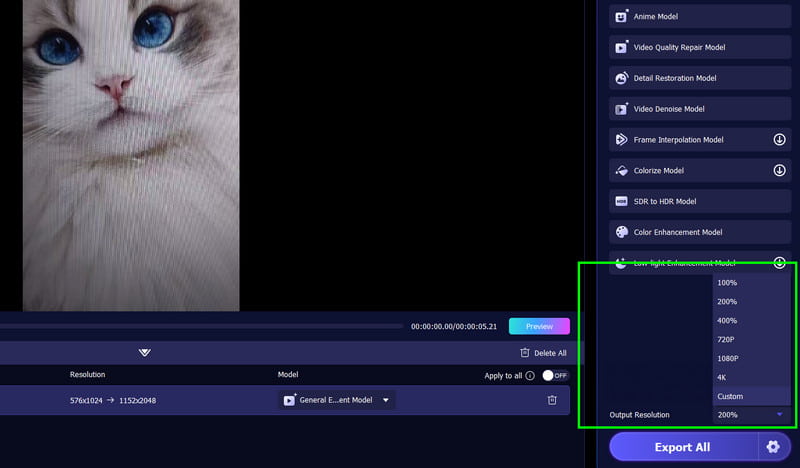Collapse the task list panel chevron

tap(145, 352)
